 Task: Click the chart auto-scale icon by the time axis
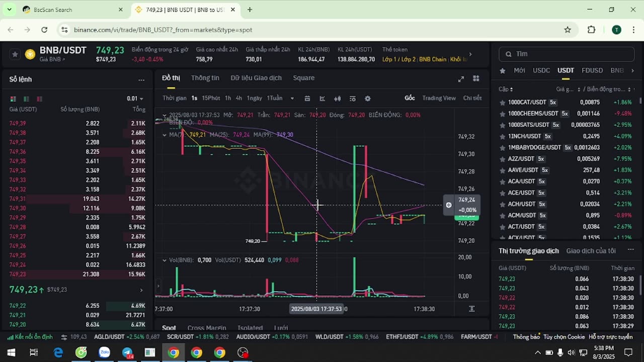click(471, 309)
